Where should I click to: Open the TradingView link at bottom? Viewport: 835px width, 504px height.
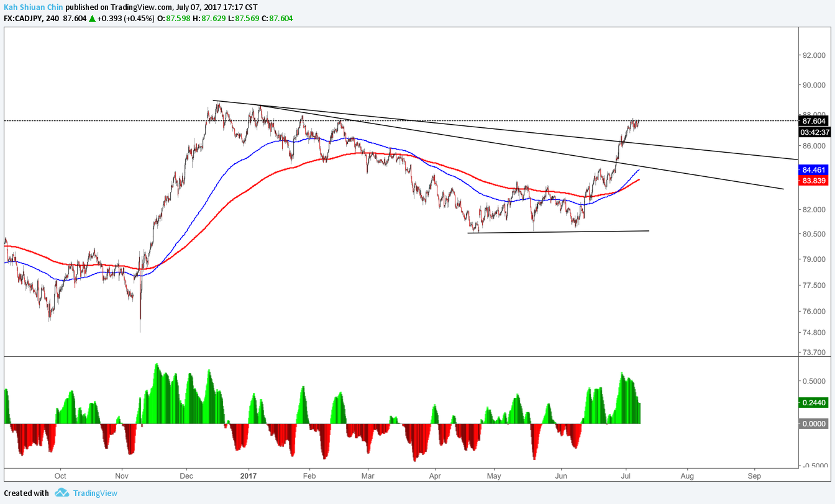[x=95, y=493]
